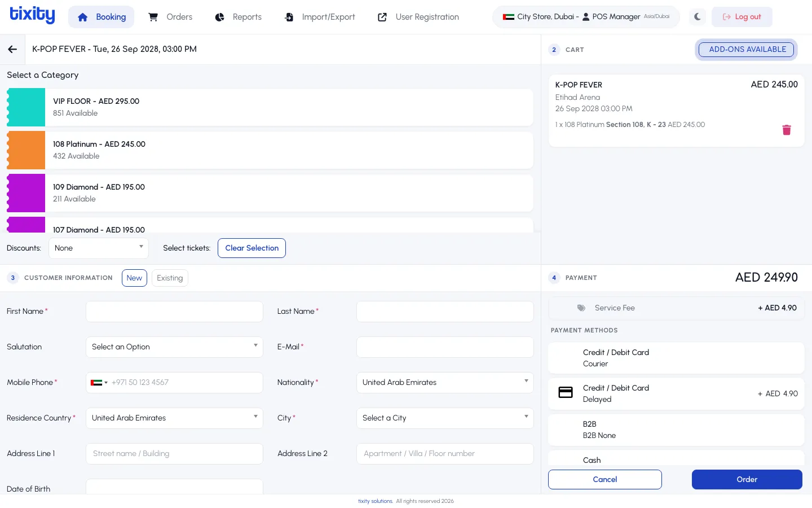Click the UAE flag in store selector
The image size is (812, 508).
509,17
